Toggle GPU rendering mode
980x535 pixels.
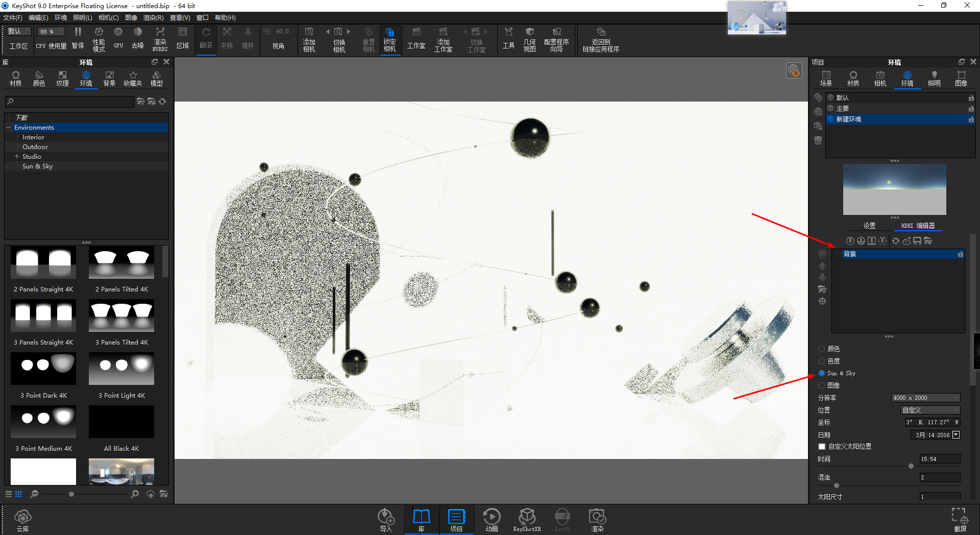tap(118, 39)
